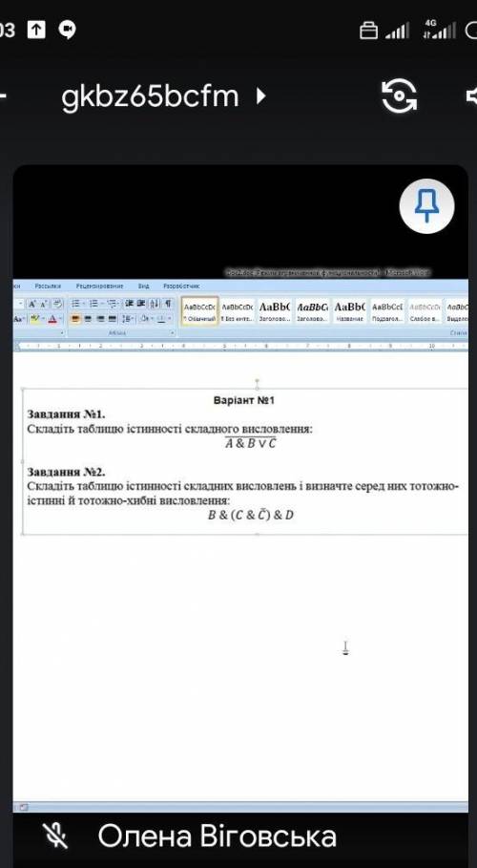Select the italic Заголовок style thumbnail

312,312
